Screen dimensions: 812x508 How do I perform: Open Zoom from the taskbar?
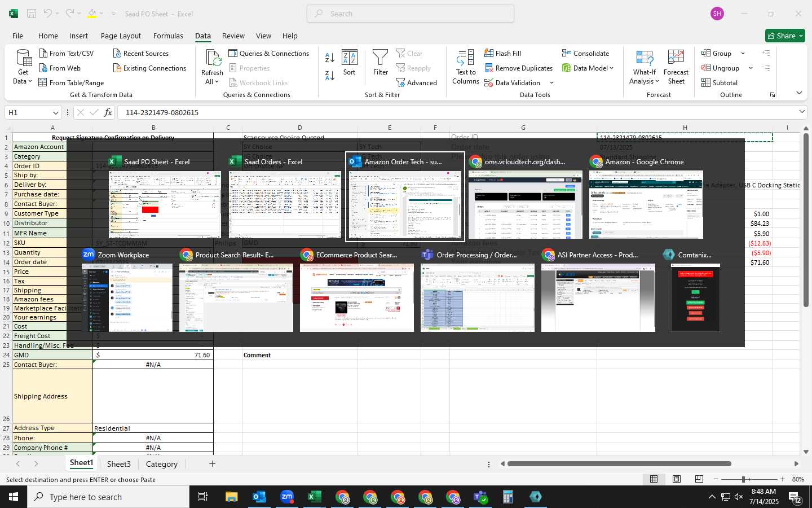[287, 497]
